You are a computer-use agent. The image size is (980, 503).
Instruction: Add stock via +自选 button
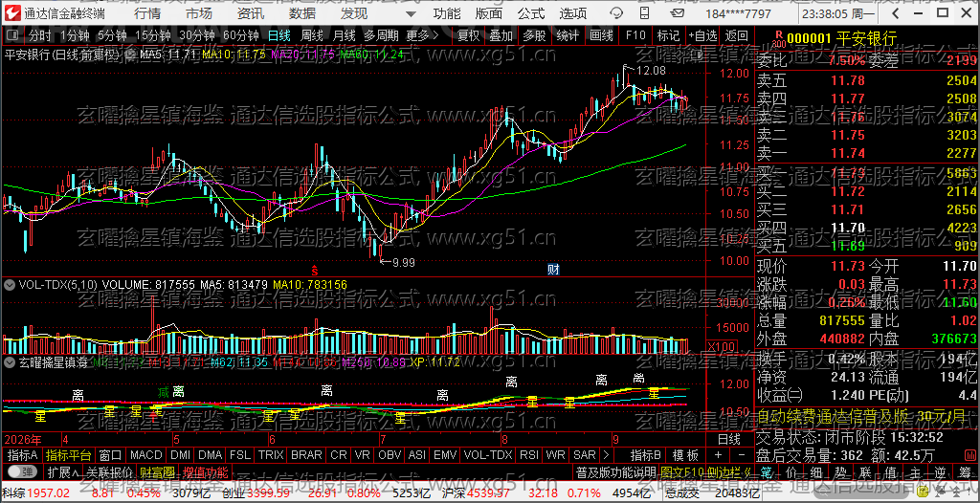[x=703, y=36]
